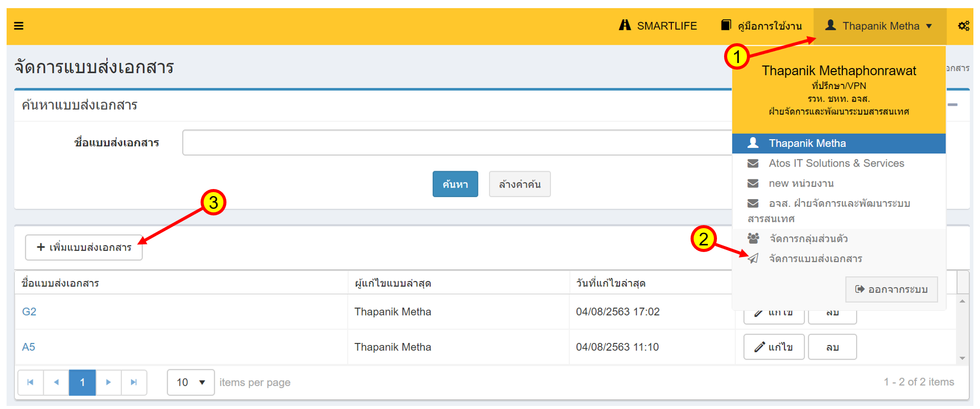Open the SMARTLIFE link in header
Screen dimensions: 980x409
[x=658, y=26]
